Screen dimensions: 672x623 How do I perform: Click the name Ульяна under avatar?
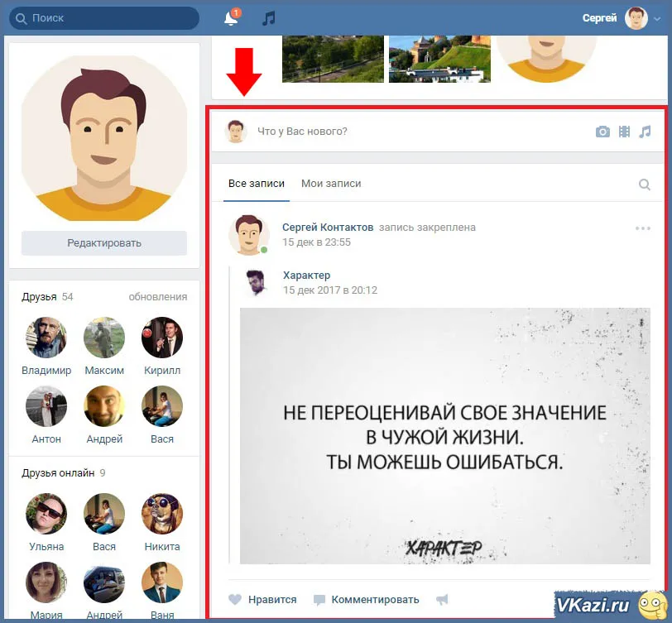coord(46,547)
